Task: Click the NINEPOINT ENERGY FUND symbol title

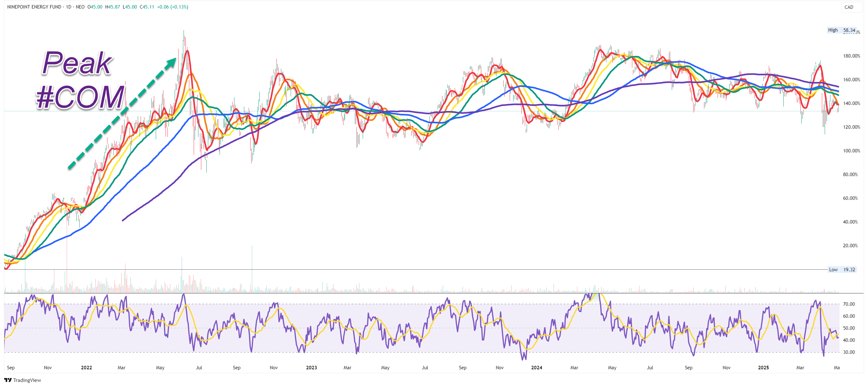Action: (34, 7)
